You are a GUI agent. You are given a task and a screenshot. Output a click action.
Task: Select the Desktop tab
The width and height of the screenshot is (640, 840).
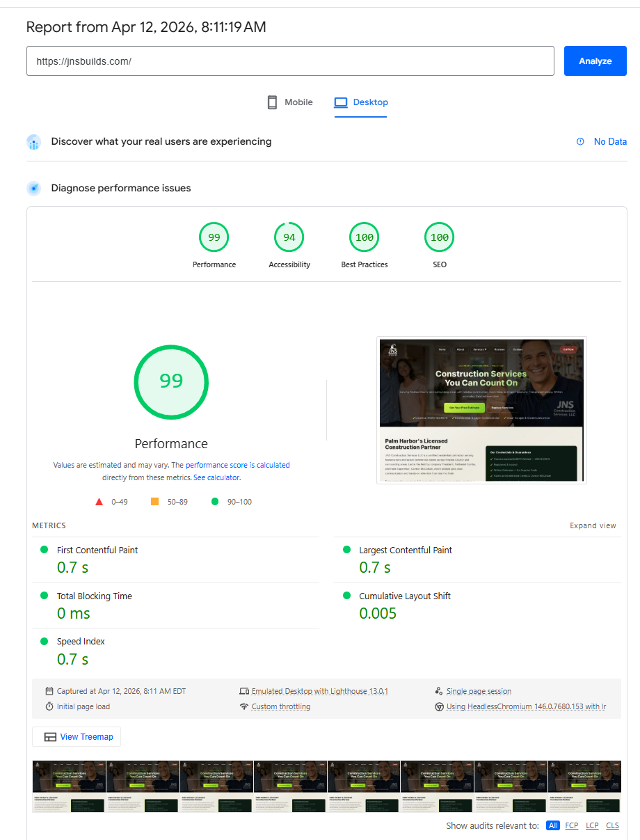[361, 102]
